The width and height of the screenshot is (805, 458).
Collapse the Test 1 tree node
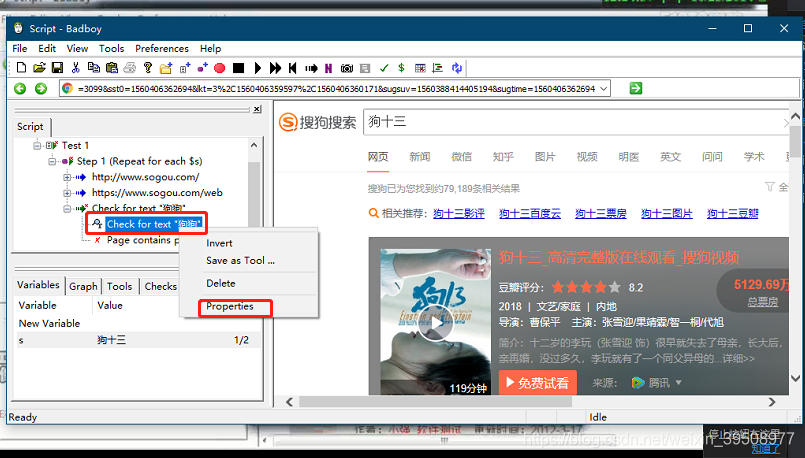click(37, 145)
